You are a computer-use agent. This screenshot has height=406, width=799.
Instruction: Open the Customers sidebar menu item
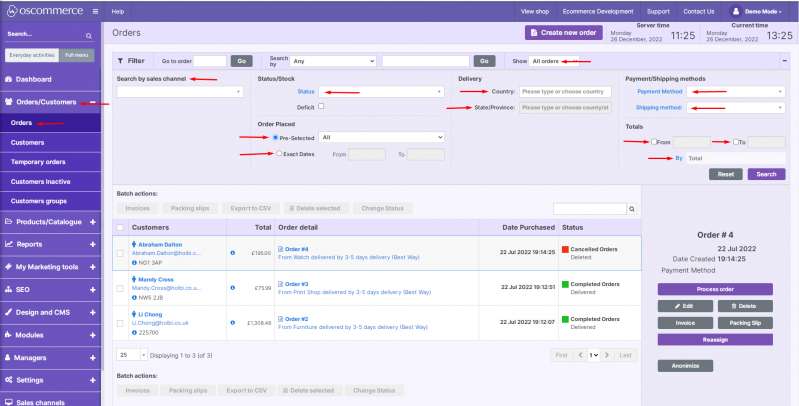[27, 143]
